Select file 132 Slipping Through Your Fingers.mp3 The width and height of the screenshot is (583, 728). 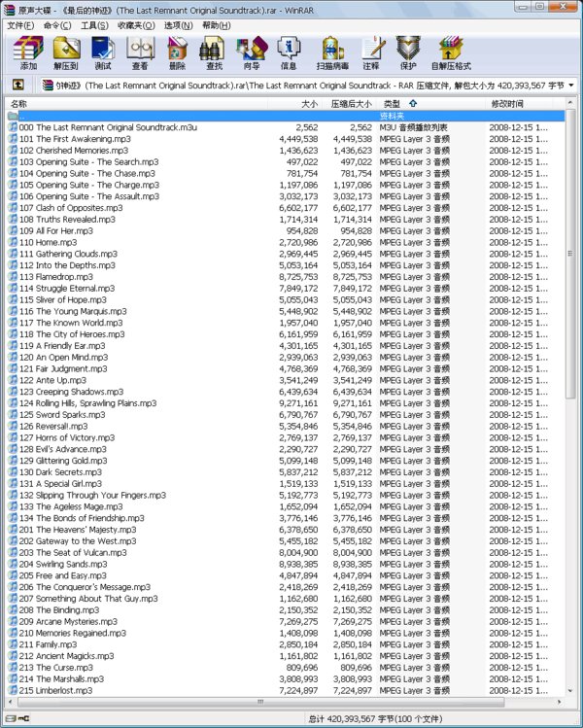tap(93, 495)
